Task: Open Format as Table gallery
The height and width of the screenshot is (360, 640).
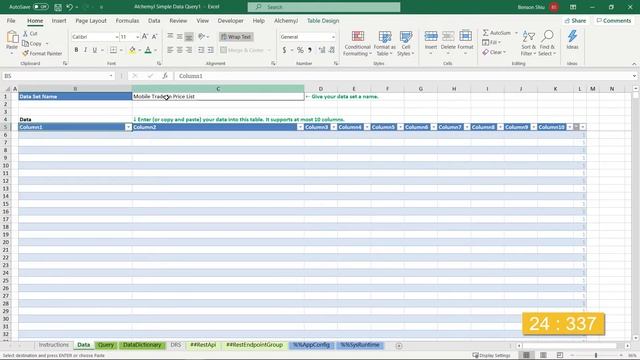Action: point(385,43)
